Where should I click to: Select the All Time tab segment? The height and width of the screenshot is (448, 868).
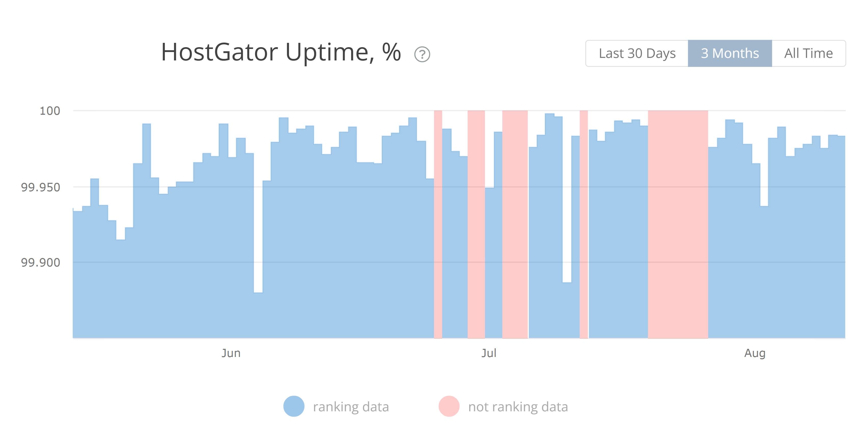pos(809,53)
